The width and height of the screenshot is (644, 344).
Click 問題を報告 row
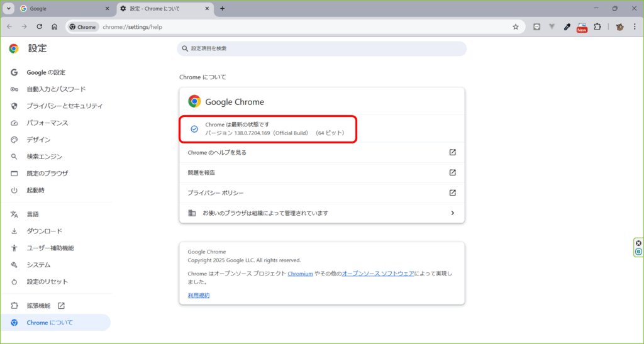[x=321, y=172]
